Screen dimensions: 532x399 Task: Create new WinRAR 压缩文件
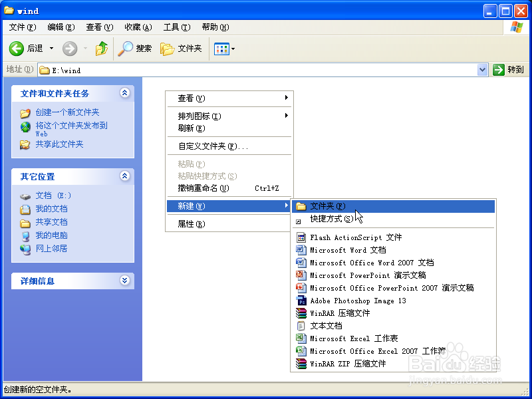pos(393,313)
